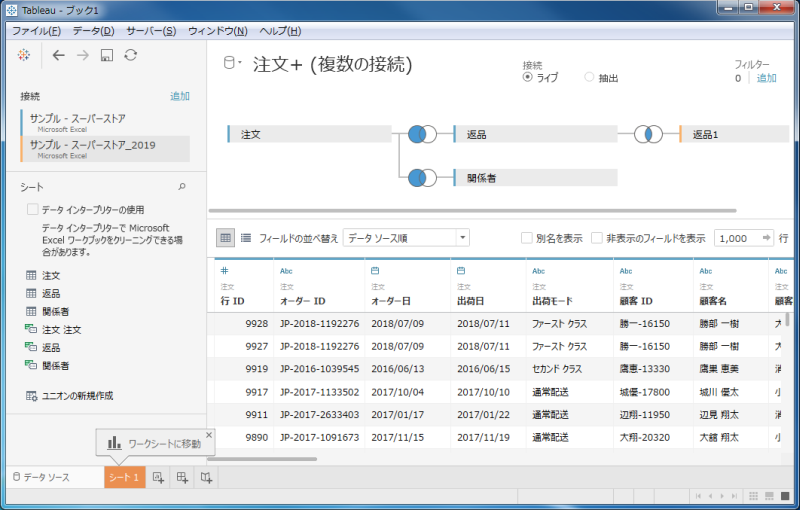This screenshot has width=800, height=510.
Task: Add a new worksheet icon
Action: [x=158, y=477]
